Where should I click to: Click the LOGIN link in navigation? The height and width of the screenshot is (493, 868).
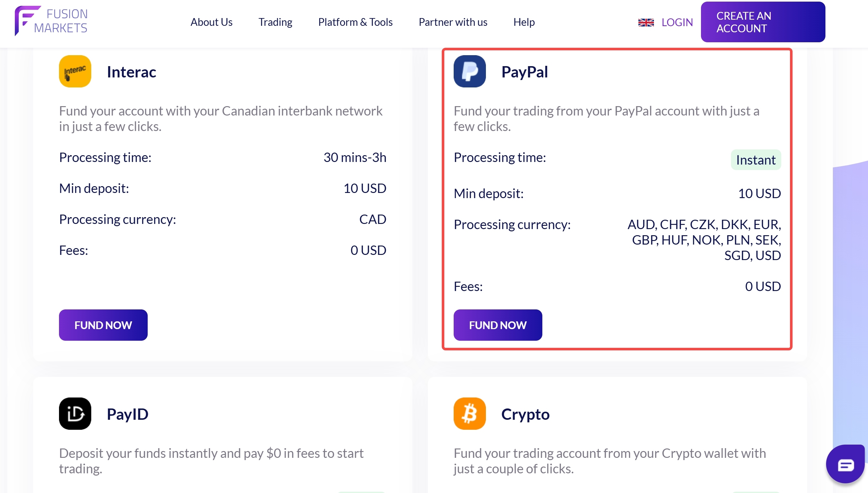pyautogui.click(x=677, y=22)
